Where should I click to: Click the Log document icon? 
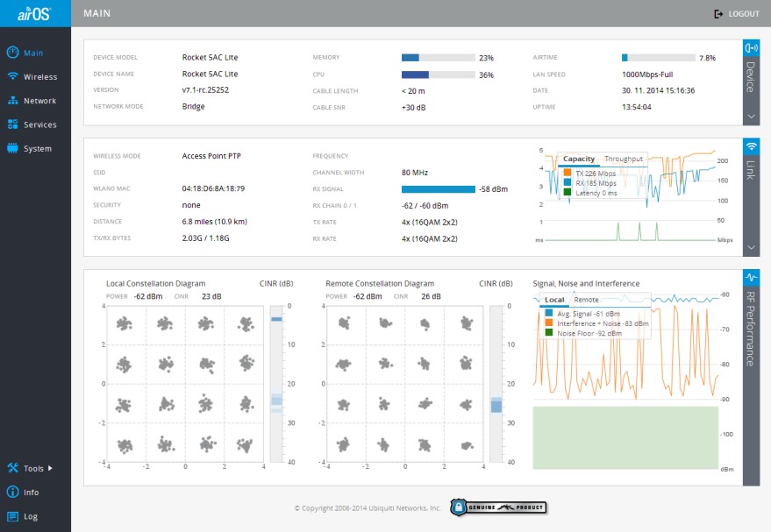13,516
